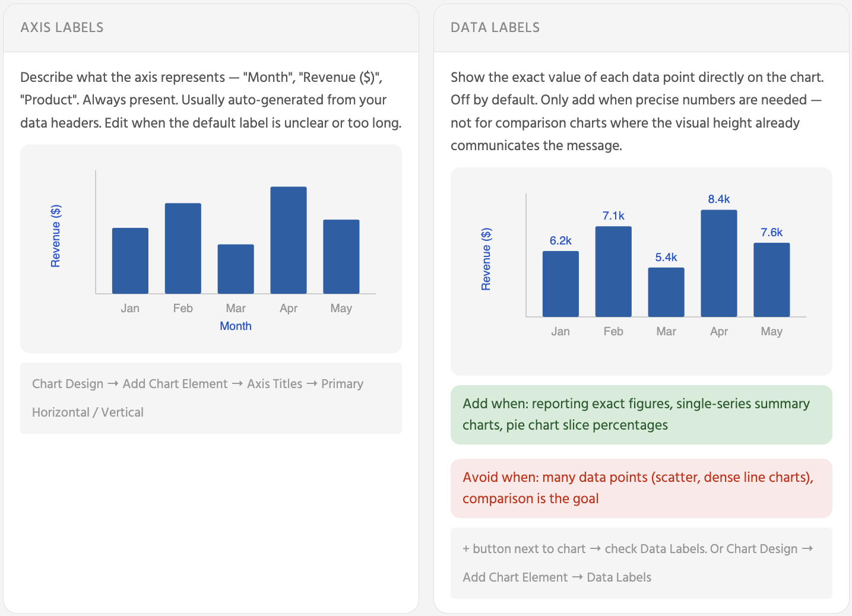Viewport: 852px width, 616px height.
Task: Click the red "Avoid when" warning box
Action: [x=641, y=488]
